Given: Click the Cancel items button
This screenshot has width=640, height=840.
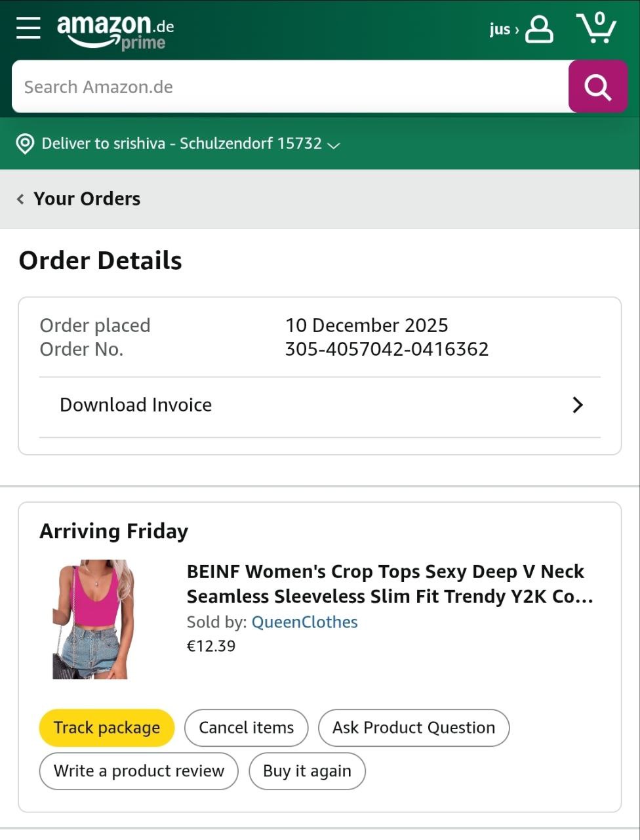Looking at the screenshot, I should click(246, 728).
